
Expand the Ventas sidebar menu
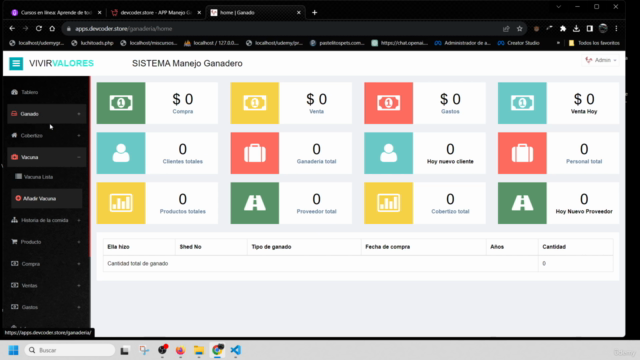point(46,285)
